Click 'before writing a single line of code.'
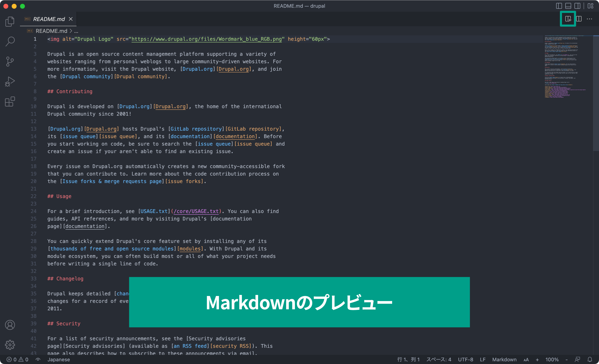The width and height of the screenshot is (599, 364). pos(103,264)
